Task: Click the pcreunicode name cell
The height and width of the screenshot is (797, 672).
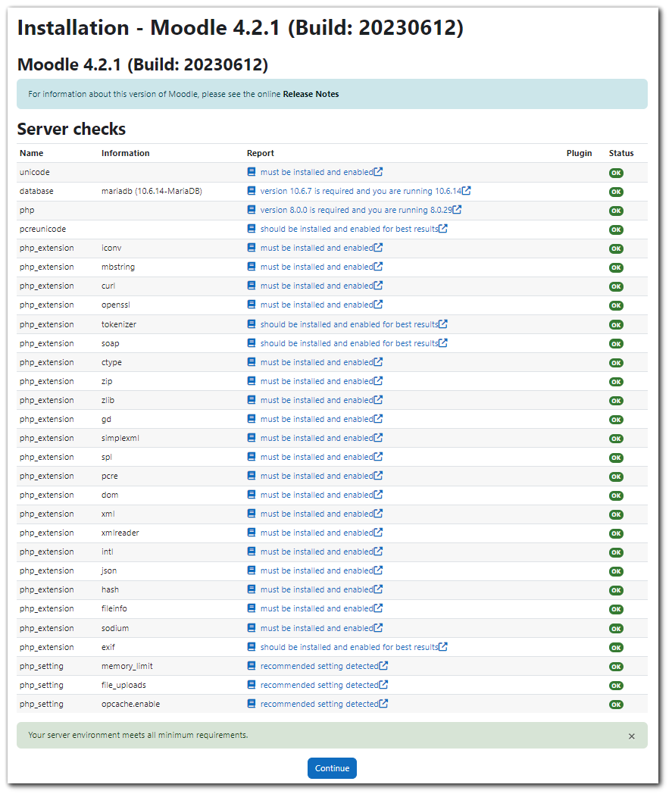Action: tap(42, 230)
